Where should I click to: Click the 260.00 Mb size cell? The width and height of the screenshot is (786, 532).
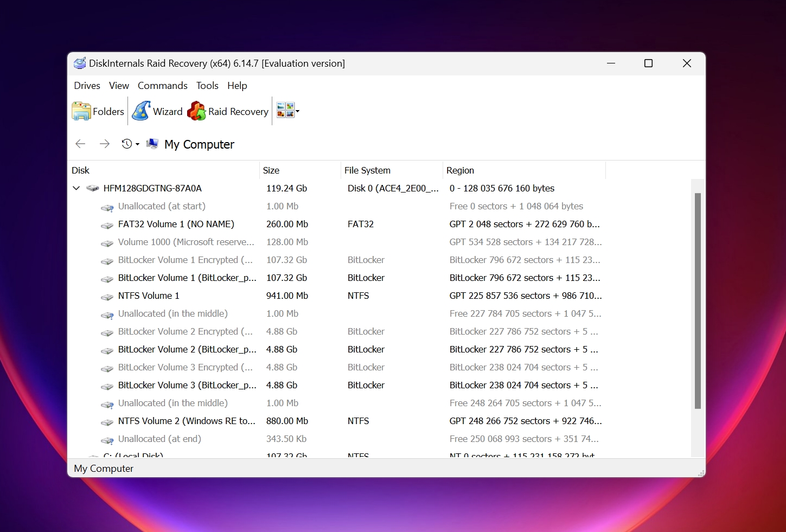(x=287, y=224)
